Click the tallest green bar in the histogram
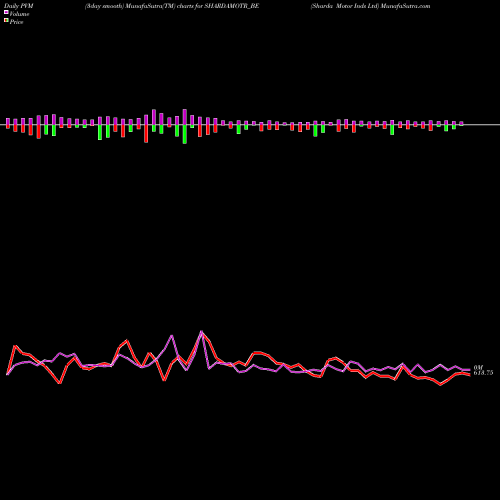This screenshot has width=500, height=500. (x=185, y=134)
